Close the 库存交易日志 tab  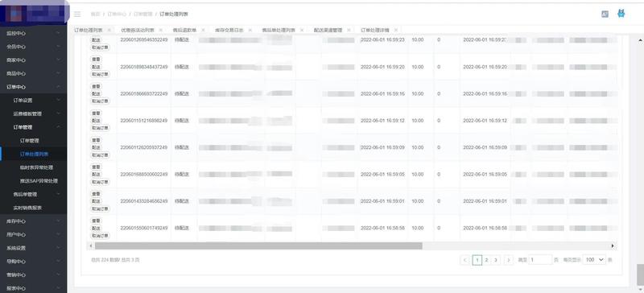coord(250,30)
